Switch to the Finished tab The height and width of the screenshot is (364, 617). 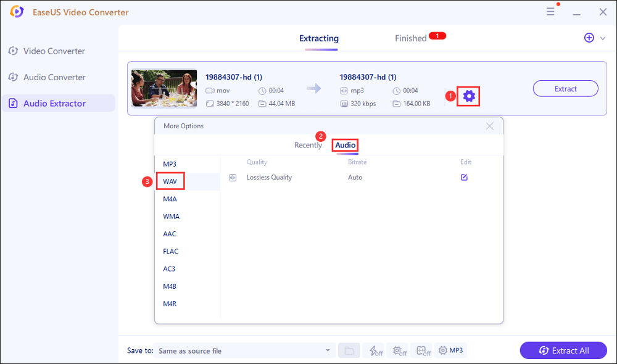tap(410, 39)
